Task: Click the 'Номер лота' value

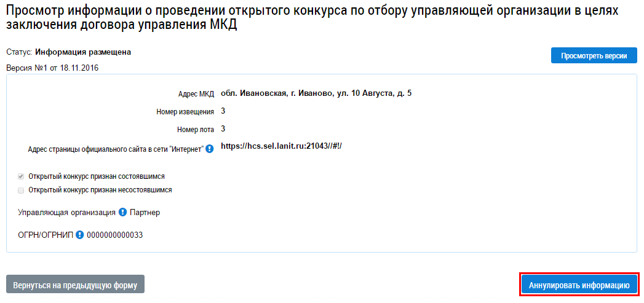Action: [223, 129]
